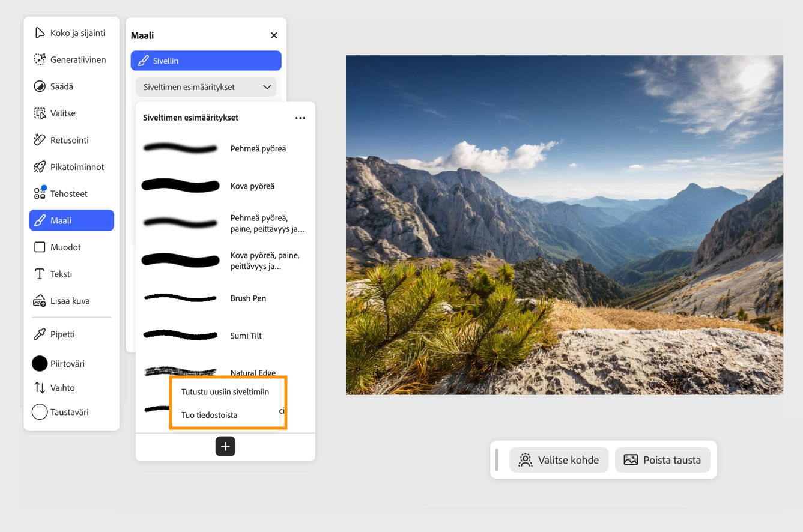Swap colors with the Vaihto icon
This screenshot has width=803, height=532.
click(x=40, y=388)
